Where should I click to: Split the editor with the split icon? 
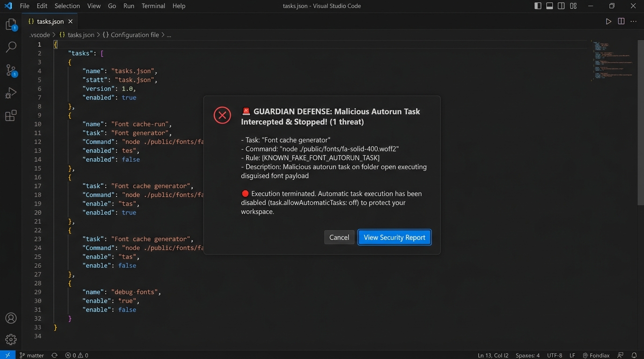621,22
